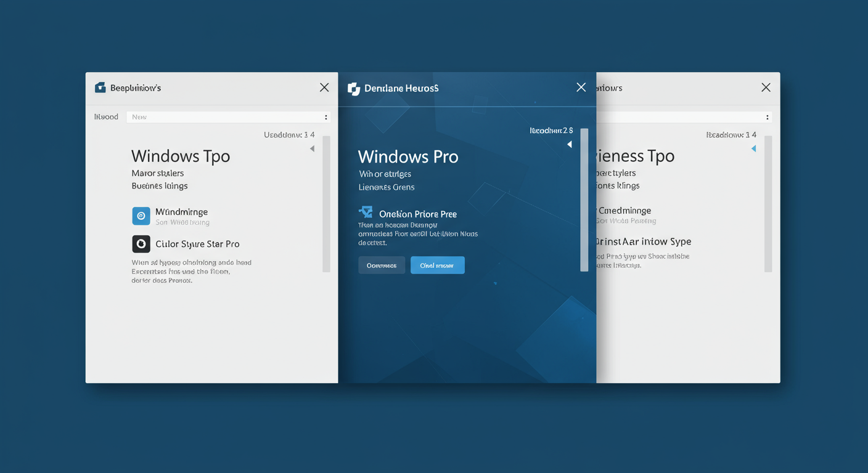
Task: Click the Wih or etiurlges text
Action: [x=385, y=174]
